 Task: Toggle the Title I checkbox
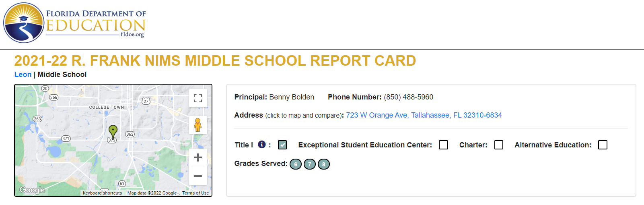coord(282,145)
